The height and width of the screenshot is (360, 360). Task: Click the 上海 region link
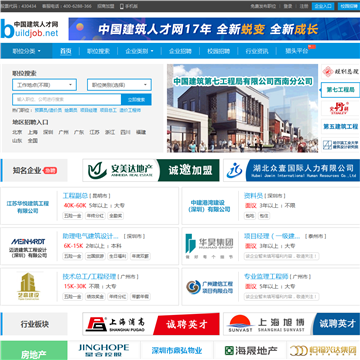pos(33,132)
